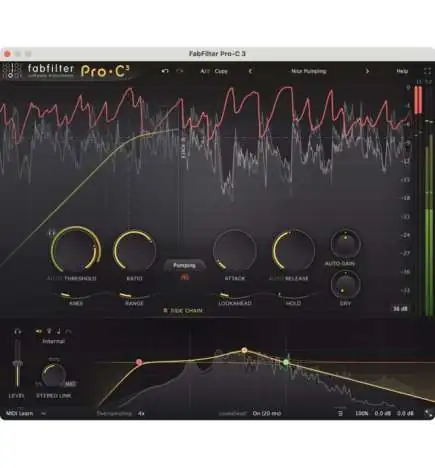This screenshot has width=435, height=468.
Task: Enter full screen mode with the corner icon
Action: [x=427, y=71]
